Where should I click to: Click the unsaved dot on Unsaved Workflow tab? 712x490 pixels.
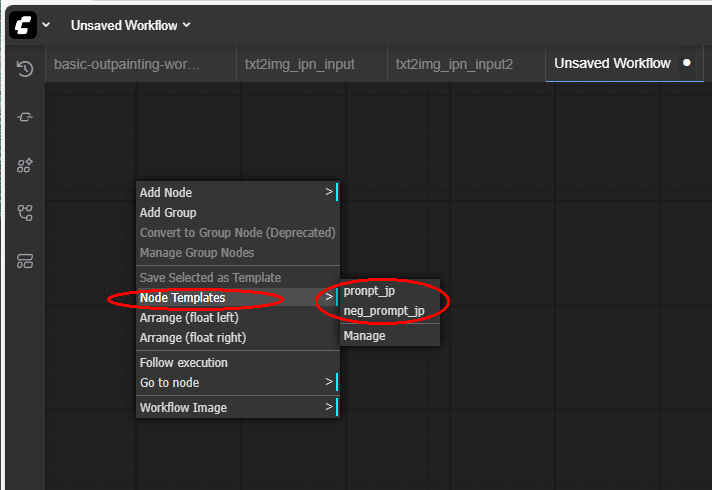(x=686, y=63)
